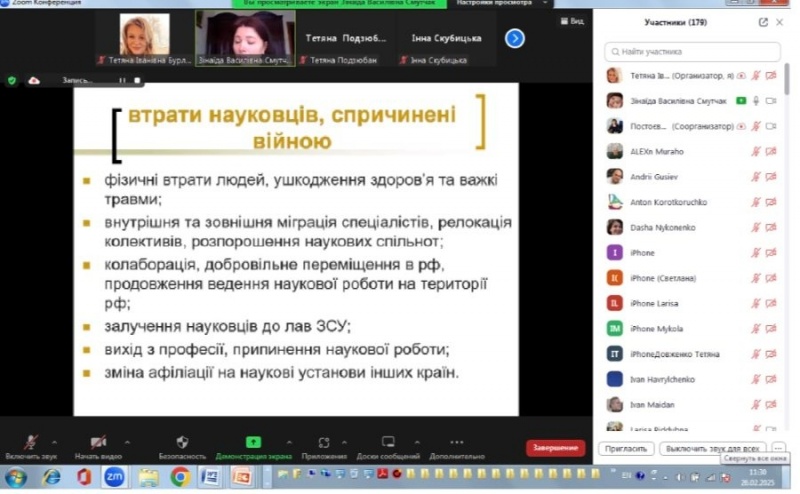Click the red Завершение end meeting button
The height and width of the screenshot is (494, 800).
point(555,448)
